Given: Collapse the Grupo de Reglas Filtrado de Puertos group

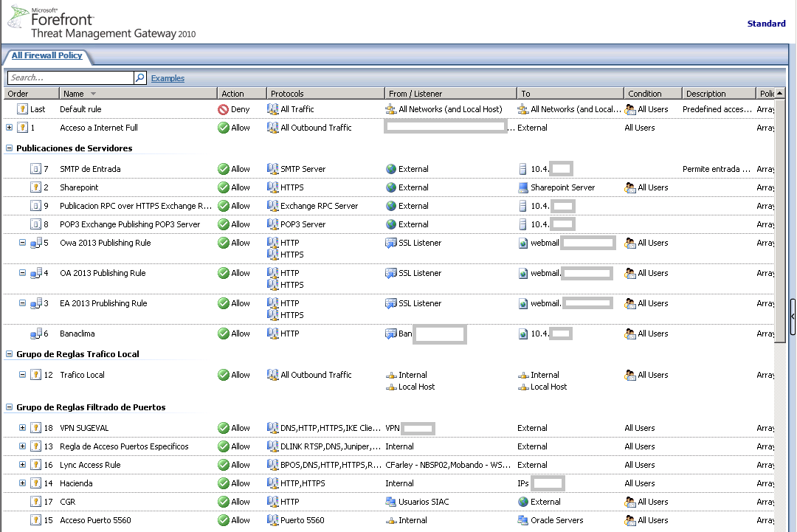Looking at the screenshot, I should (9, 407).
